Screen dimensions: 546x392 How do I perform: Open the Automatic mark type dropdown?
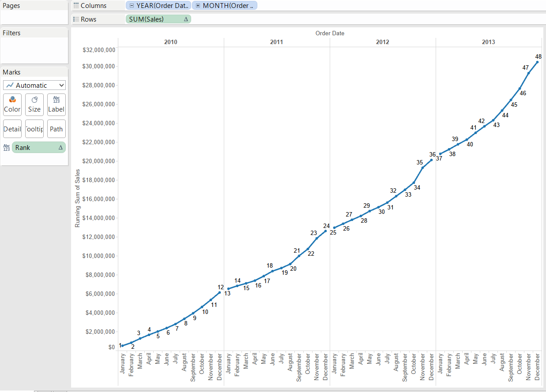point(34,85)
